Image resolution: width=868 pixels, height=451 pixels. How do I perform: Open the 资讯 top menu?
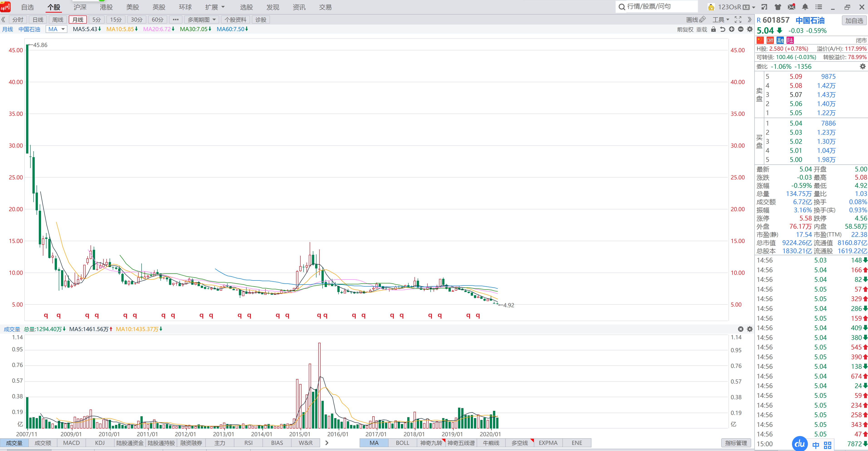coord(299,7)
